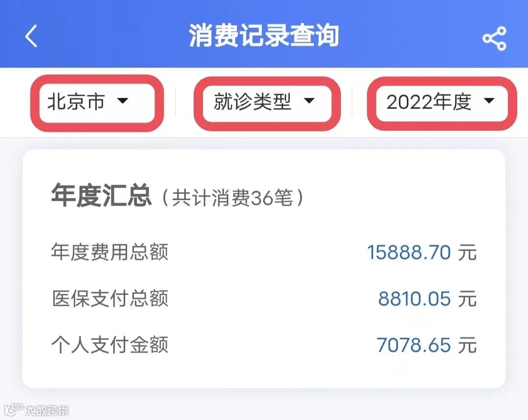
Task: Select the 个人支付金额 row label
Action: (110, 345)
